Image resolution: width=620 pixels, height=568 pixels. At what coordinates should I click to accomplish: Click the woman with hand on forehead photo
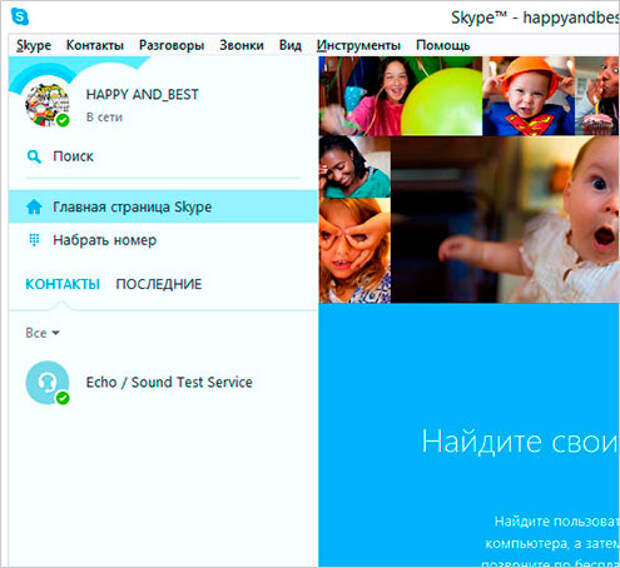click(355, 167)
